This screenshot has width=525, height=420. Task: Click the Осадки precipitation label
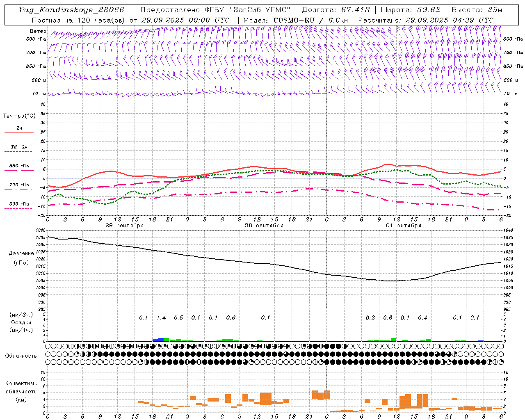21,322
